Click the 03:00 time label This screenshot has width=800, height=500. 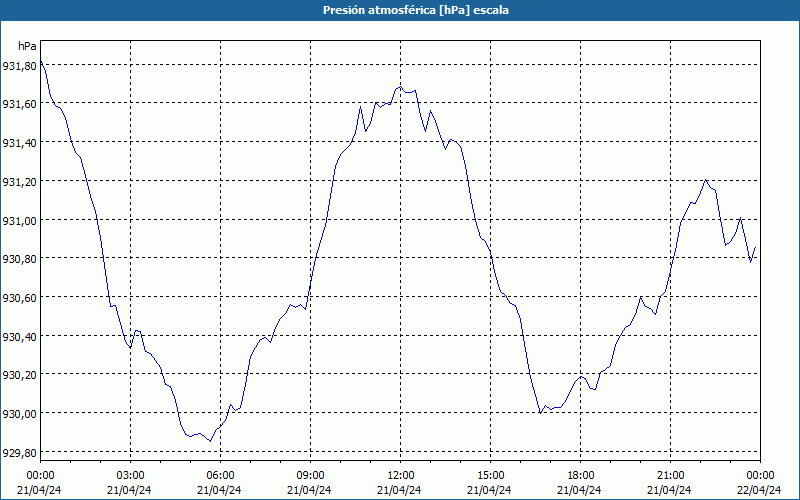[x=130, y=476]
